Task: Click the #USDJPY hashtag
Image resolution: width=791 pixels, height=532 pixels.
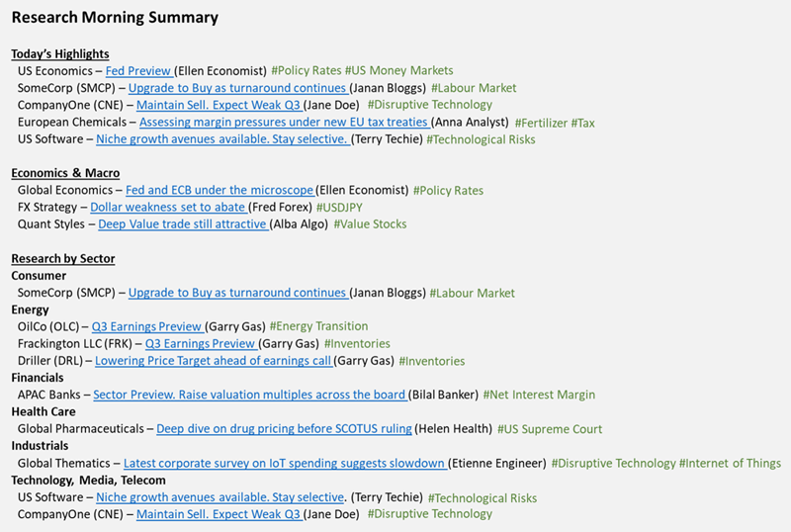Action: [339, 208]
